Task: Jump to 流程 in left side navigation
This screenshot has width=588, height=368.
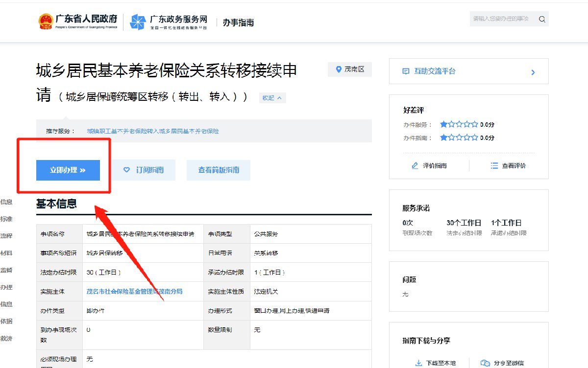Action: click(x=6, y=236)
